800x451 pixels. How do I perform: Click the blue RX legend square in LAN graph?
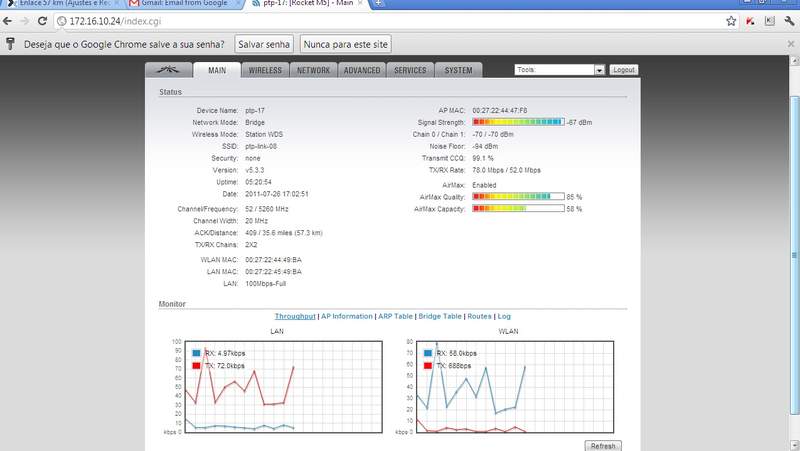tap(196, 353)
